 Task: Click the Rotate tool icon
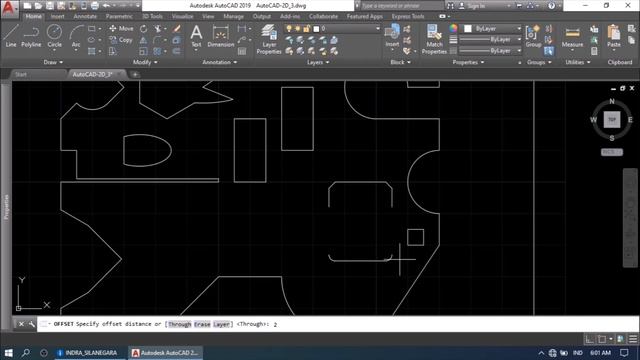144,29
